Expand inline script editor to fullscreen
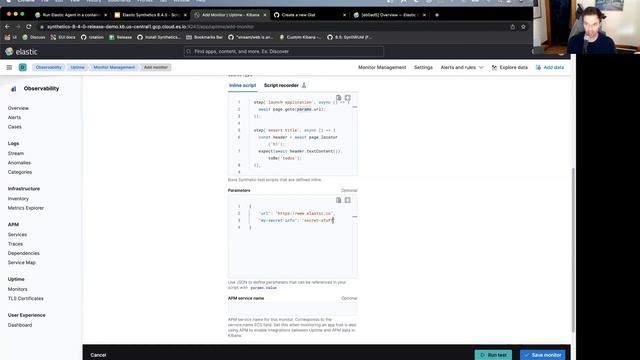The image size is (640, 360). pos(348,98)
